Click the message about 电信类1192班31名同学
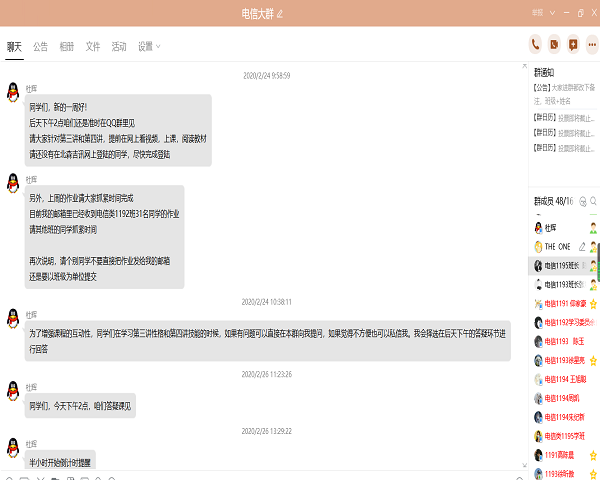 pos(104,237)
